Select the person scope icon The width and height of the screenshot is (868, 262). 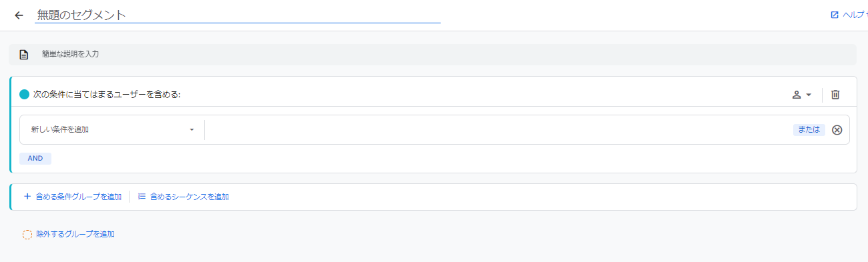click(x=797, y=95)
